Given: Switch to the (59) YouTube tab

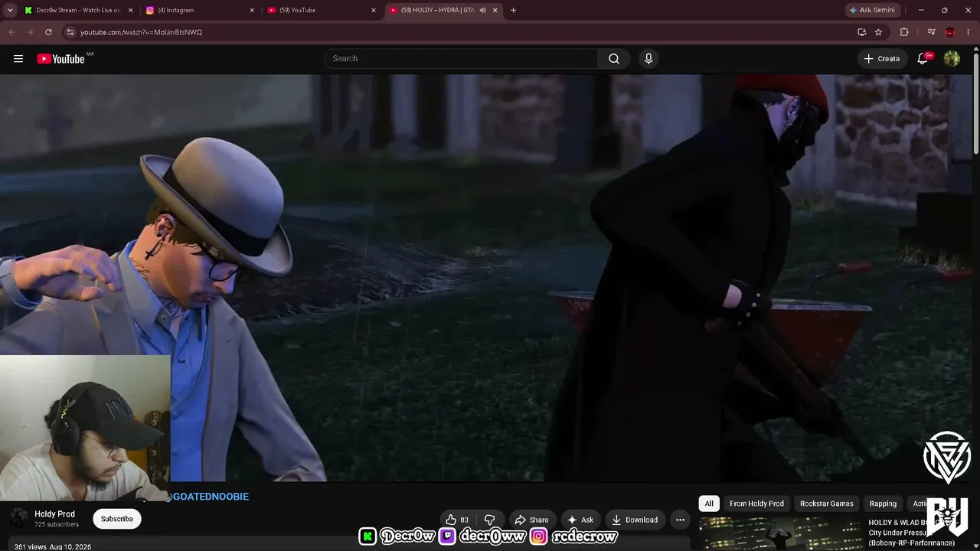Looking at the screenshot, I should coord(322,10).
